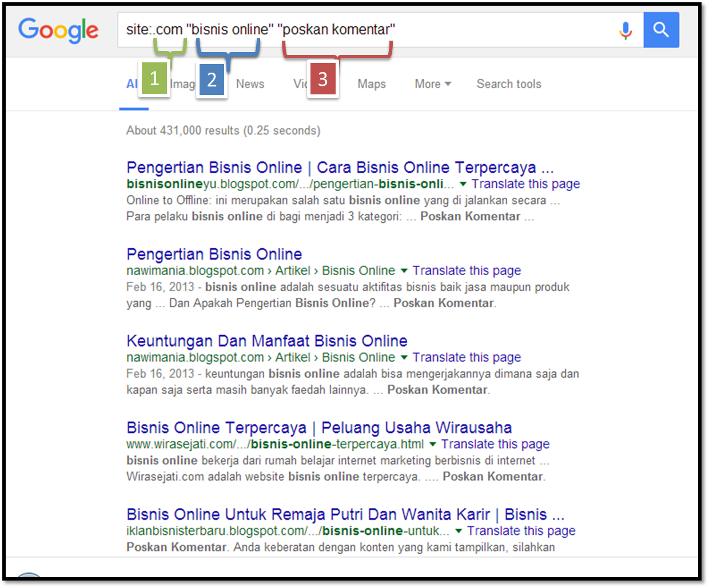The image size is (709, 588).
Task: Open Search tools options
Action: pos(509,84)
